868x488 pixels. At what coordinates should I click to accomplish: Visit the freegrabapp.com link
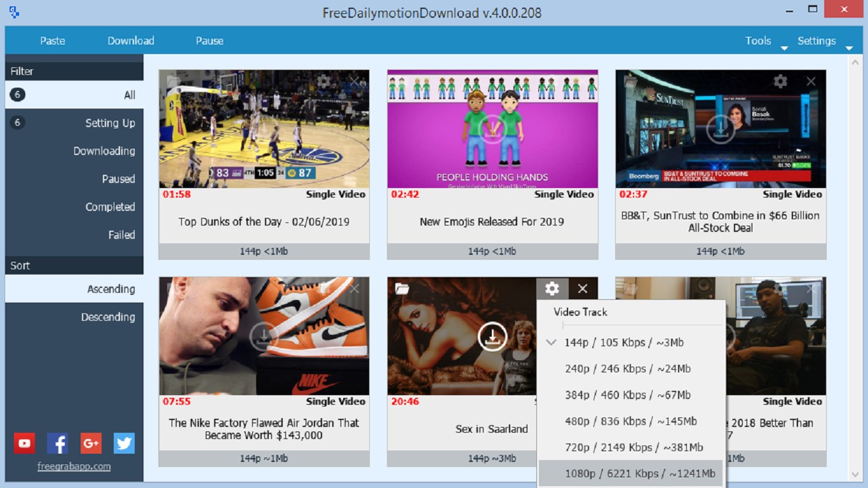(x=74, y=466)
